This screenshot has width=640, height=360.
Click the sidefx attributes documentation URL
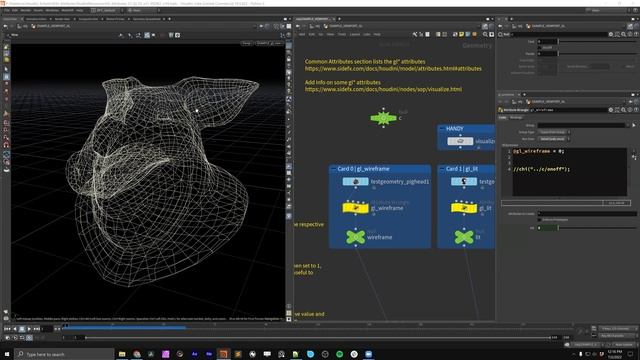[393, 69]
